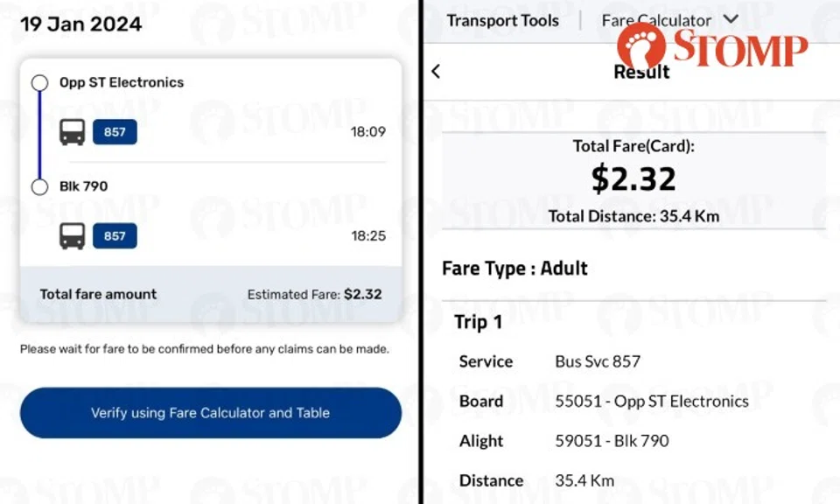
Task: Open the Transport Tools menu
Action: (502, 20)
